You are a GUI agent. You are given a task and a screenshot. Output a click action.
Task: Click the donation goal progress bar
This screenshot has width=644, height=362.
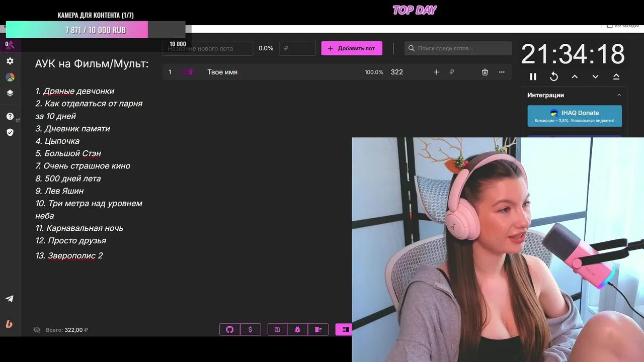pyautogui.click(x=96, y=30)
